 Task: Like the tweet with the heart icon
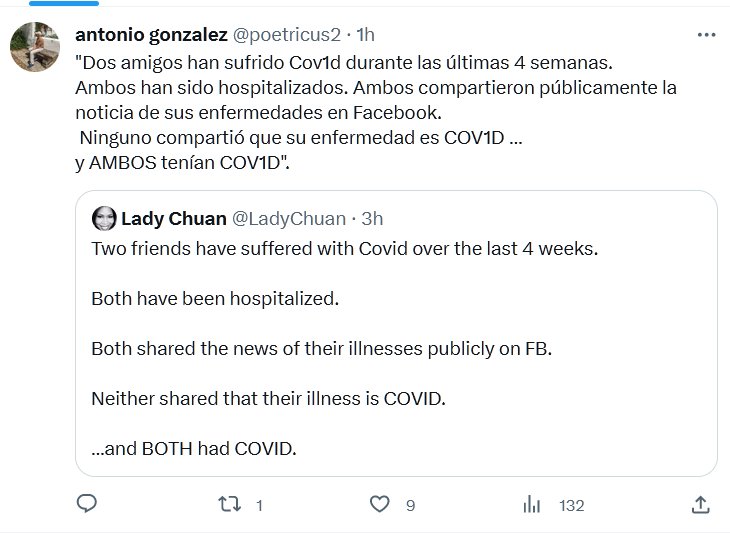380,504
